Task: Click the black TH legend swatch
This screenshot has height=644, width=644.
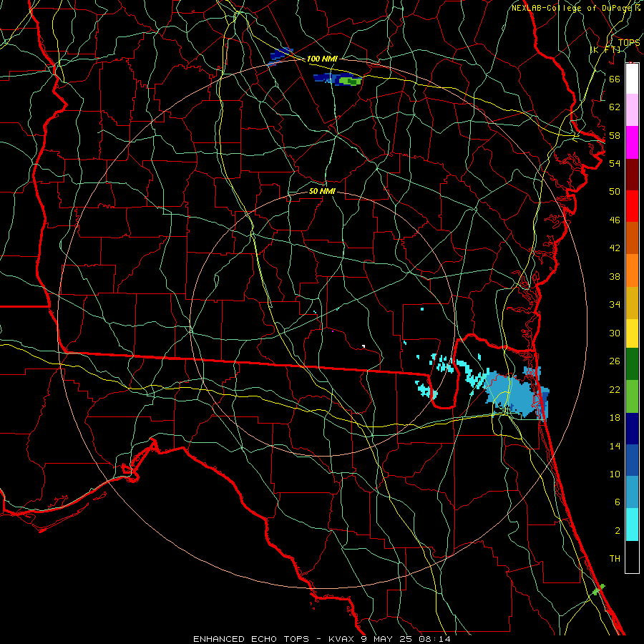Action: [x=632, y=557]
